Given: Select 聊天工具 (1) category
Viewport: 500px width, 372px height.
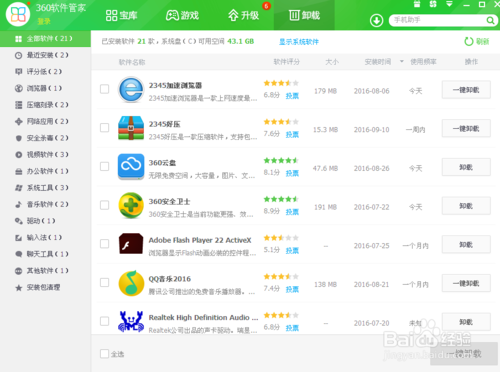Looking at the screenshot, I should coord(45,254).
